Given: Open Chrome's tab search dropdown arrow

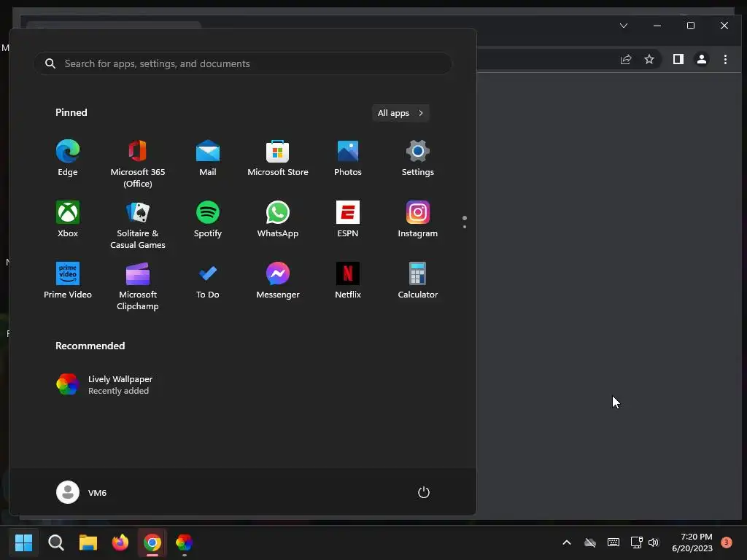Looking at the screenshot, I should pos(624,26).
